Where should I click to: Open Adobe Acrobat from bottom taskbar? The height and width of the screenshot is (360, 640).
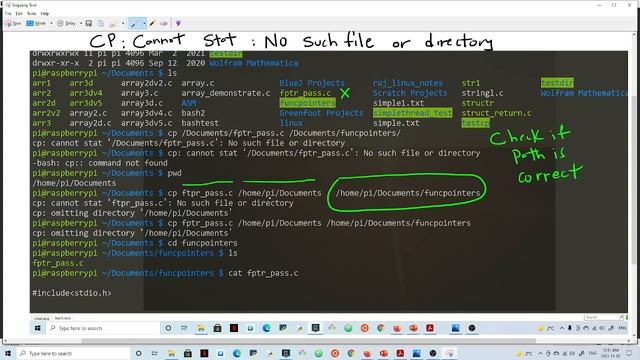400,353
